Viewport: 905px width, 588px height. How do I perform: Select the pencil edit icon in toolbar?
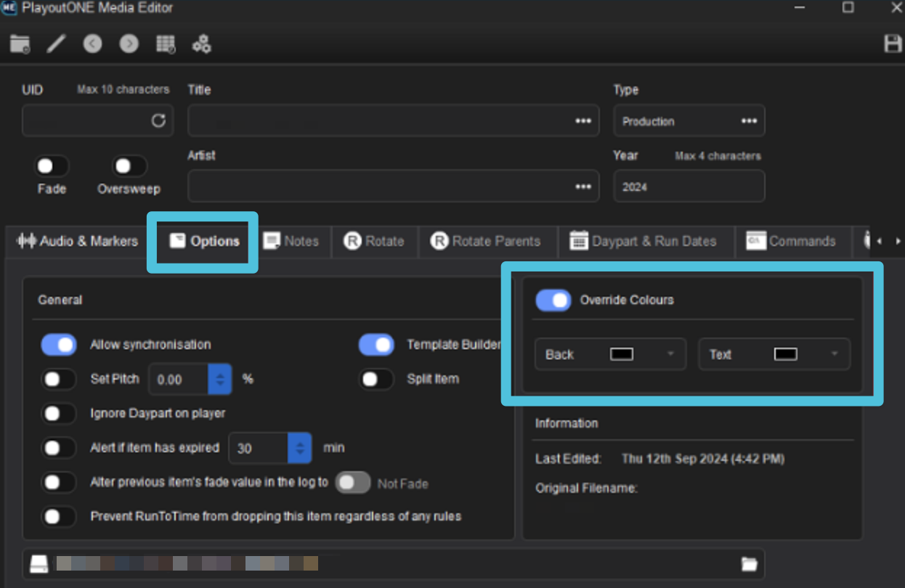point(56,44)
